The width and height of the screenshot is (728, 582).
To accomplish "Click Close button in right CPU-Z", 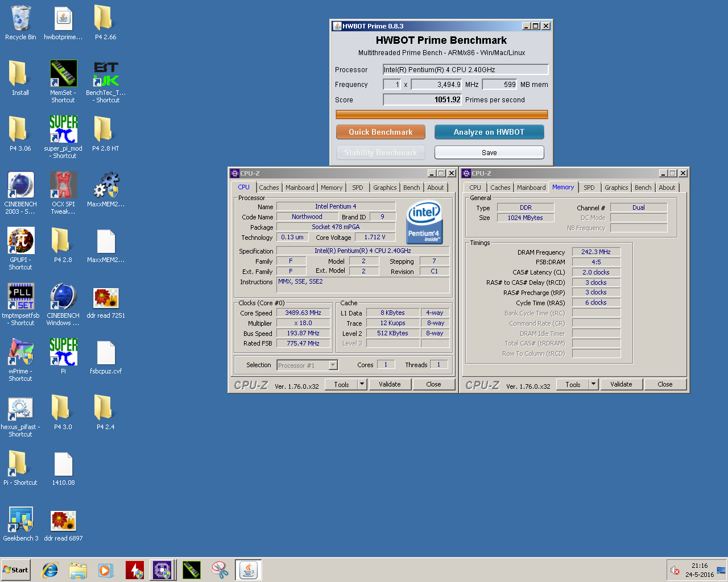I will (x=665, y=384).
